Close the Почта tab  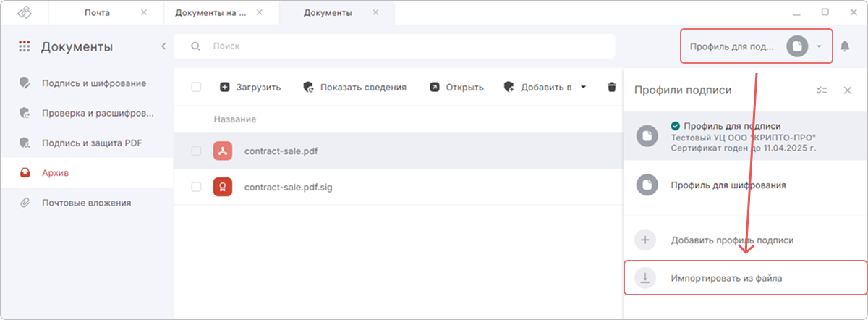click(143, 13)
